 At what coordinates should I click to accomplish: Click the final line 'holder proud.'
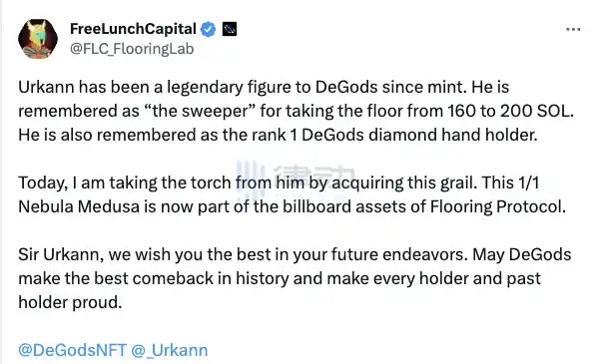70,302
